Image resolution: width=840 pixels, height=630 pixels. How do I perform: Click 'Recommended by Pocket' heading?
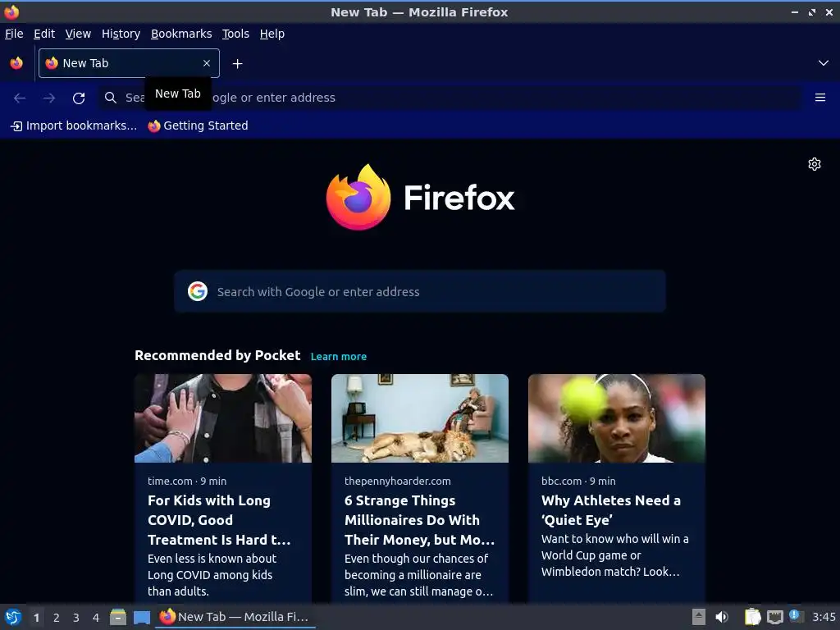point(217,356)
